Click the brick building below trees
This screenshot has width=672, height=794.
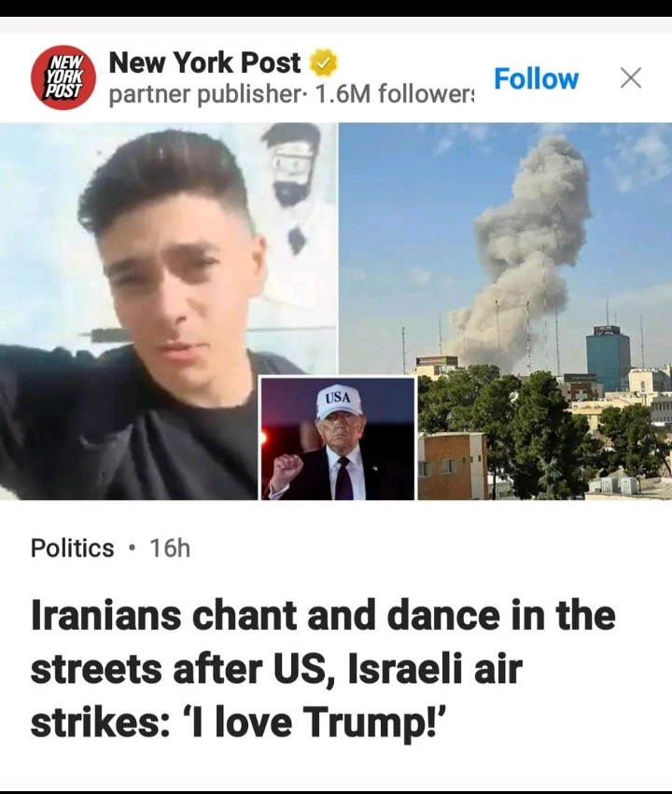tap(453, 466)
